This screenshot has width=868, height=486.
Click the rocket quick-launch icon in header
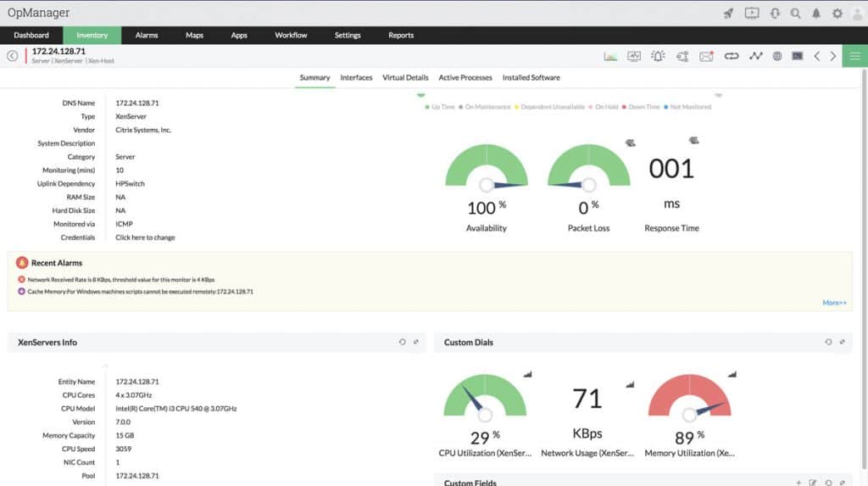click(x=728, y=14)
